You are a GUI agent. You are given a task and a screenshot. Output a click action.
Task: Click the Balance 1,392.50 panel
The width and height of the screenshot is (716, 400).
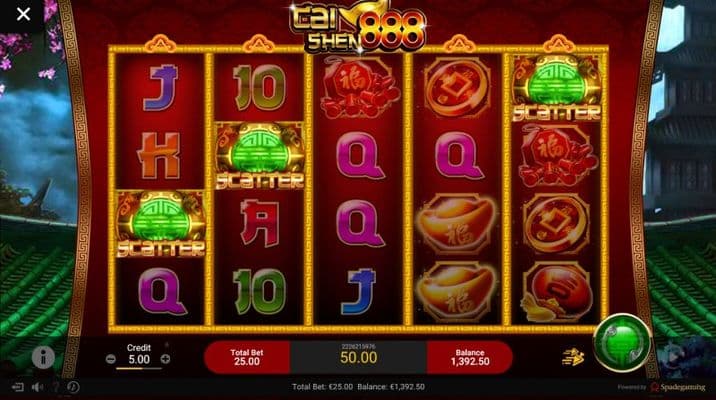click(x=470, y=358)
